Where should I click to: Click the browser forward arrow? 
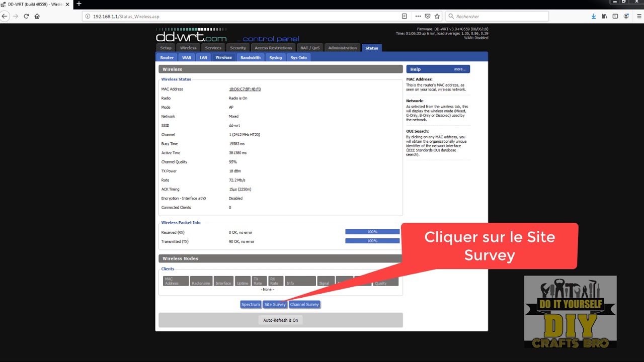(x=16, y=16)
